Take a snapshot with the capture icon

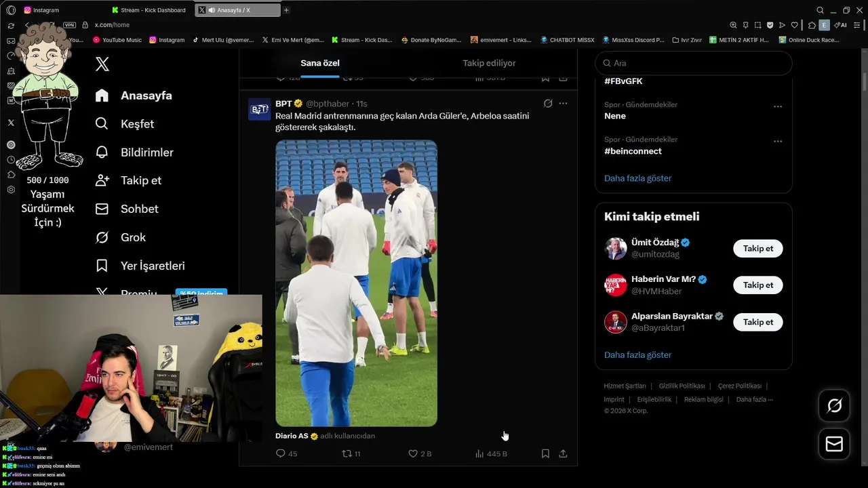(x=757, y=25)
